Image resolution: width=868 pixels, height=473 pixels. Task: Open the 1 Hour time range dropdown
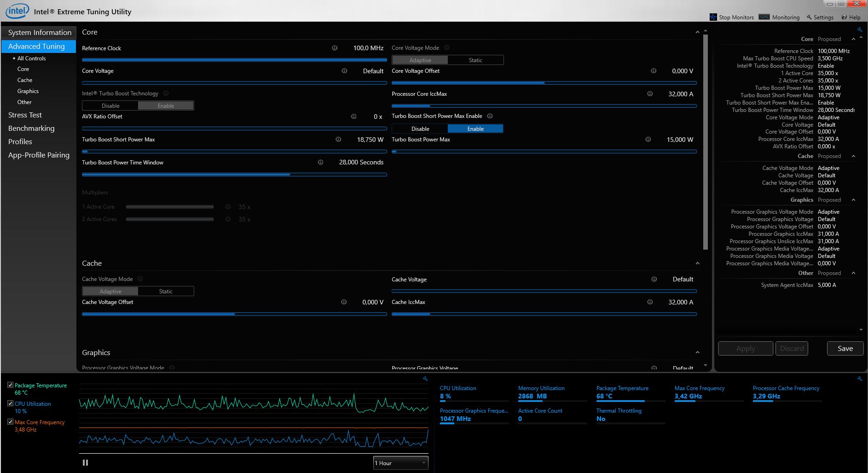point(400,463)
